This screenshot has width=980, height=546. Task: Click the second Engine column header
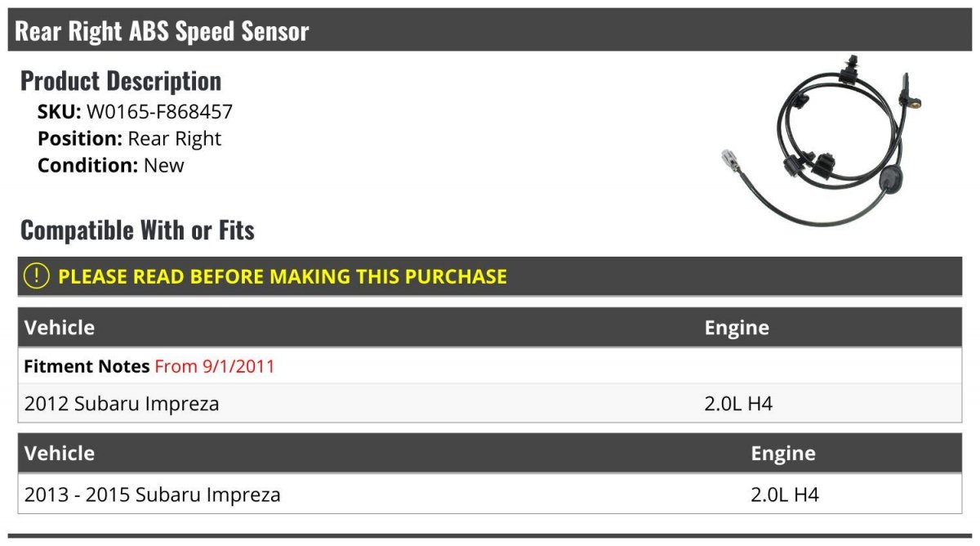pyautogui.click(x=783, y=454)
